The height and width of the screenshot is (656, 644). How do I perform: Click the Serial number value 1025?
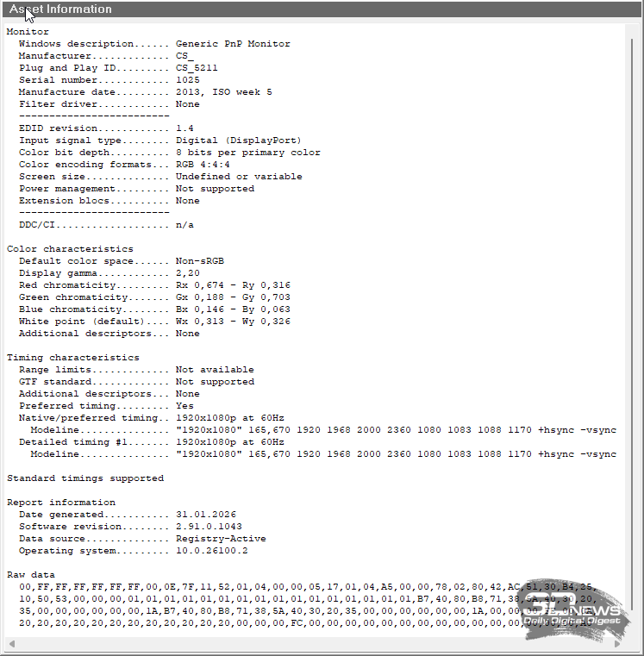187,80
